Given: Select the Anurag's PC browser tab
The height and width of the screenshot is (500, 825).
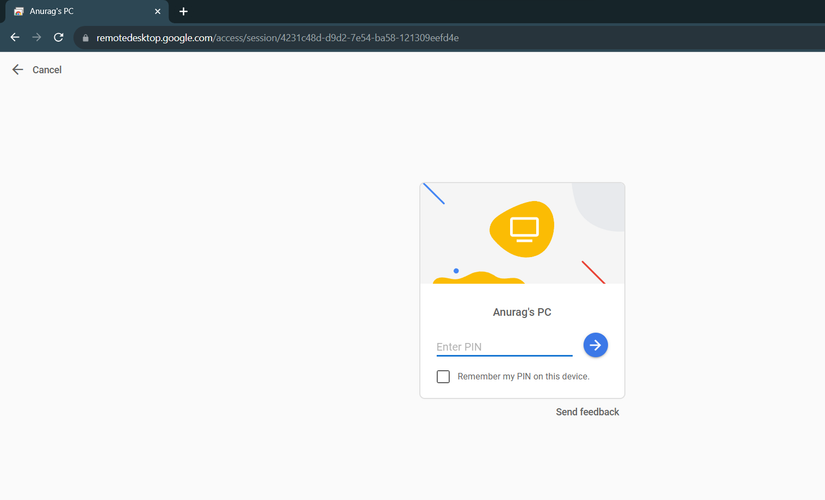Looking at the screenshot, I should pos(87,11).
